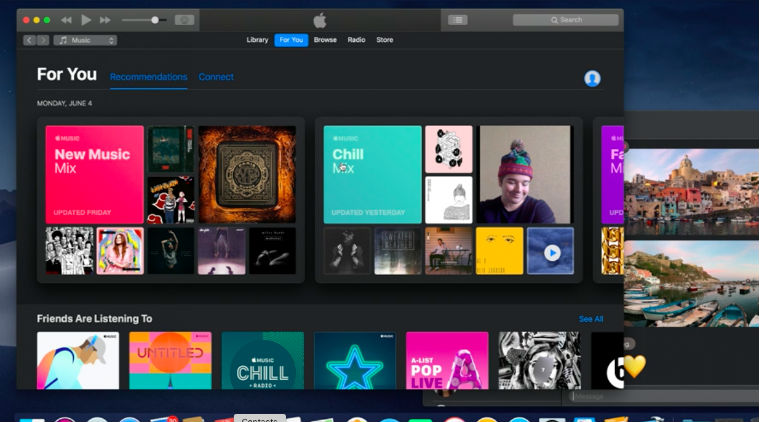Image resolution: width=759 pixels, height=422 pixels.
Task: Open the black-and-white crowd illustration album
Action: click(69, 251)
